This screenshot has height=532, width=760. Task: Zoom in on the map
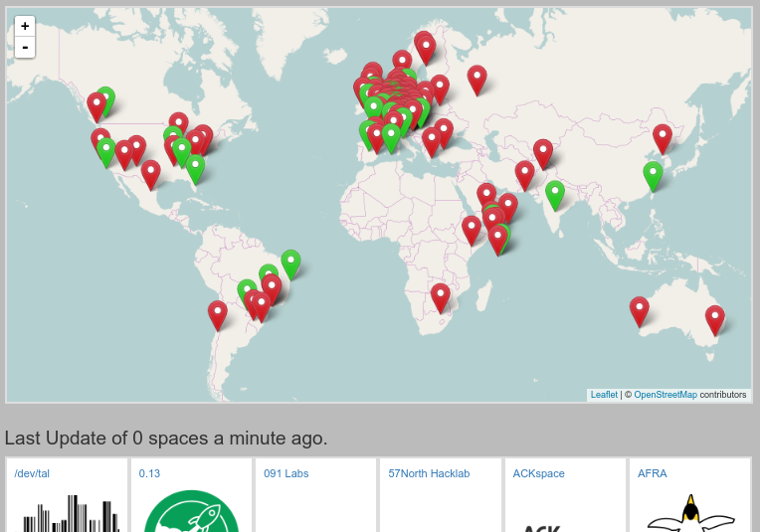[25, 26]
